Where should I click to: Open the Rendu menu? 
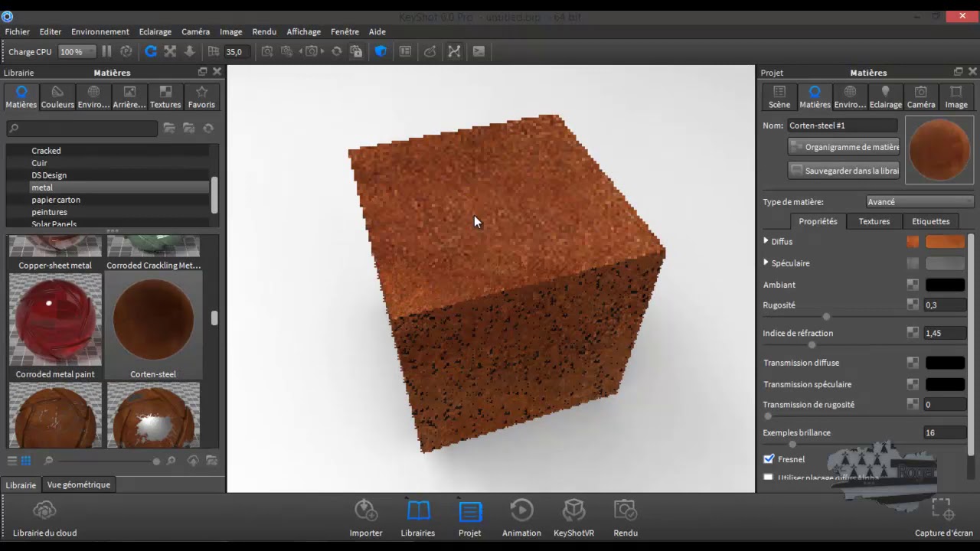click(x=264, y=31)
